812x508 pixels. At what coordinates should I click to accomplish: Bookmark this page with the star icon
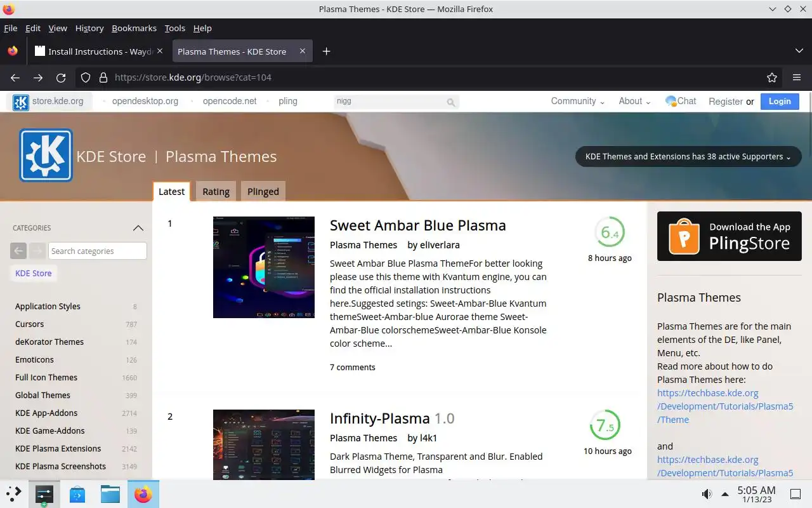pyautogui.click(x=772, y=77)
